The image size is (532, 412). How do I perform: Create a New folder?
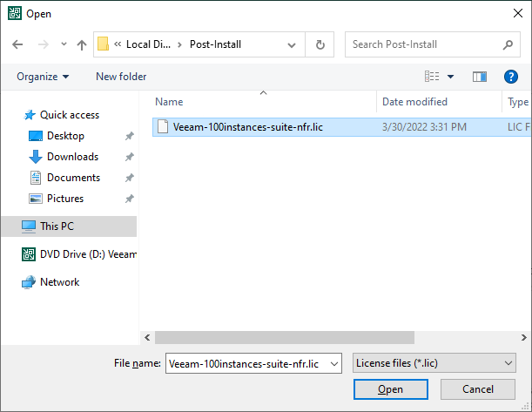point(121,77)
